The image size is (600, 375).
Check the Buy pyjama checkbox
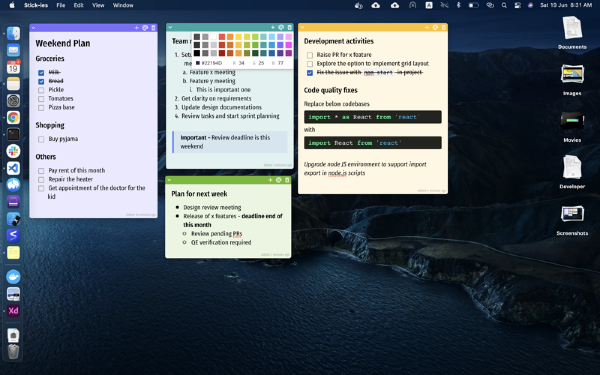pos(41,139)
